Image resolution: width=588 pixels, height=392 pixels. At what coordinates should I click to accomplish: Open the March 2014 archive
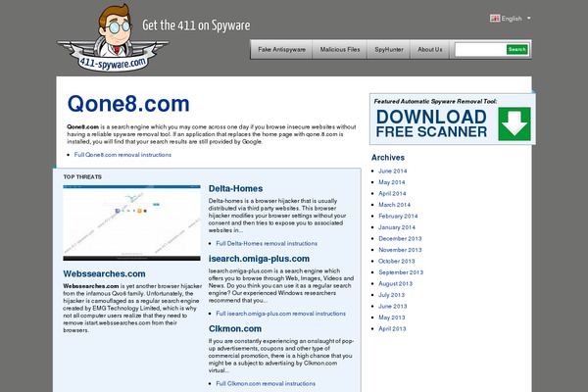395,205
